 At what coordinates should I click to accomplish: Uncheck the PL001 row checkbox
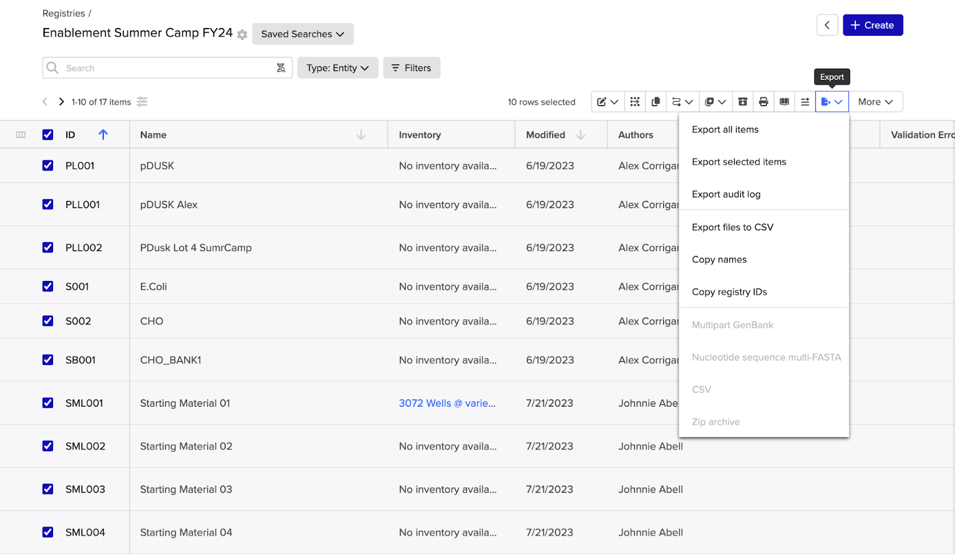click(x=48, y=166)
